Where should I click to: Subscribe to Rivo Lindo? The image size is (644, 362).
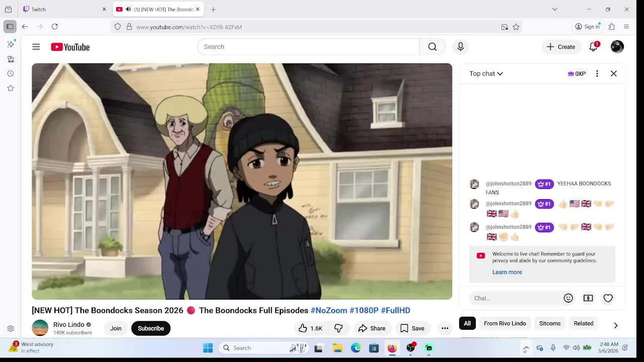[x=151, y=328]
